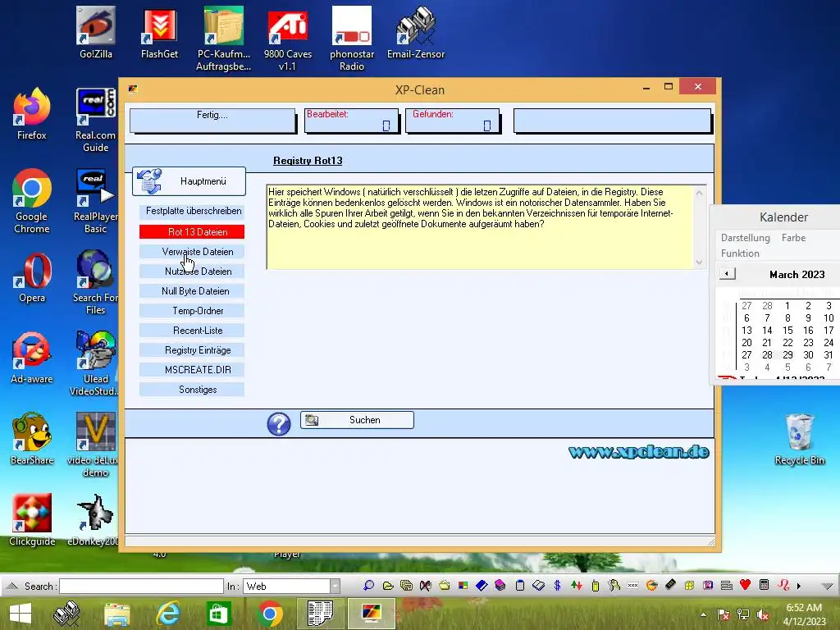Open FlashGet desktop shortcut
This screenshot has height=630, width=840.
pyautogui.click(x=159, y=33)
